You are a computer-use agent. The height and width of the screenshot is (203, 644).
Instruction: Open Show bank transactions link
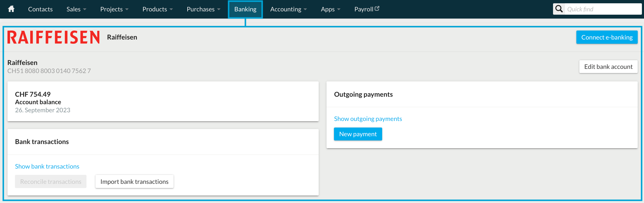coord(47,166)
